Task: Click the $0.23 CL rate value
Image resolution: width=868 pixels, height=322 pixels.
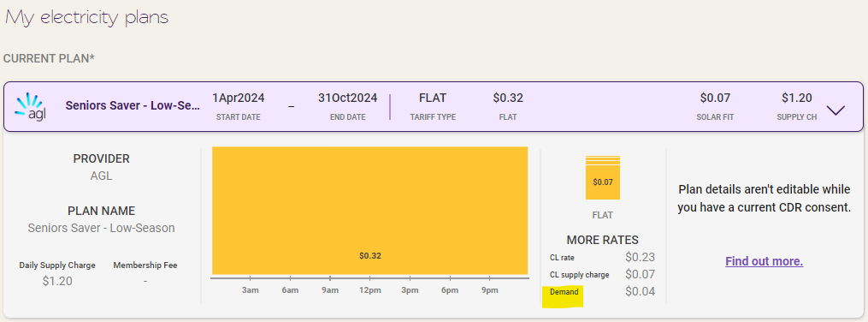Action: 640,257
